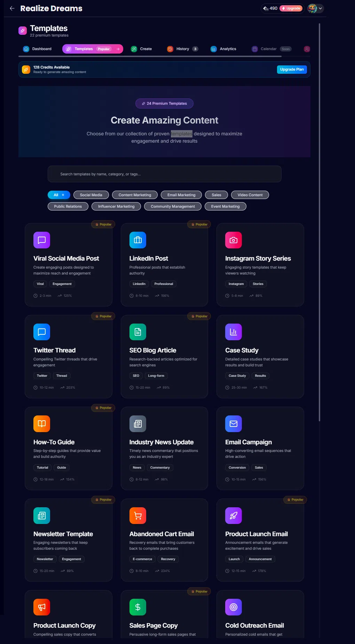The image size is (355, 644).
Task: Click the horizontal tab bar scroll indicator
Action: [x=150, y=56]
